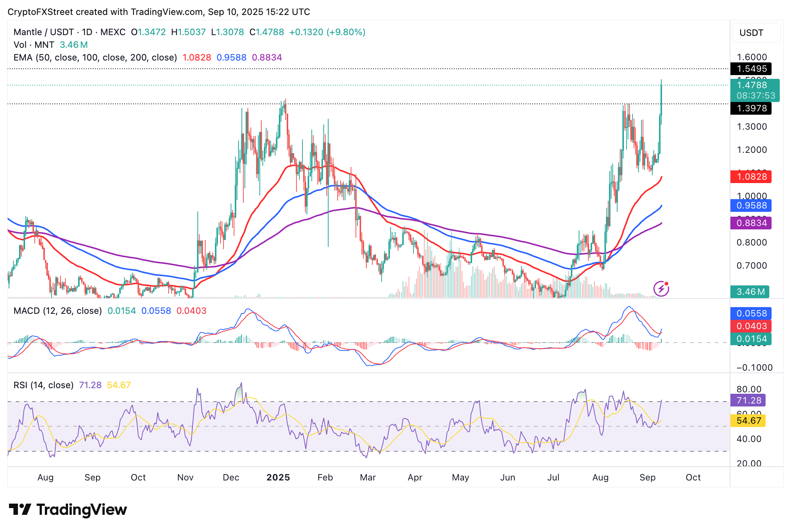Click the RSI (14, close) legend

(43, 385)
